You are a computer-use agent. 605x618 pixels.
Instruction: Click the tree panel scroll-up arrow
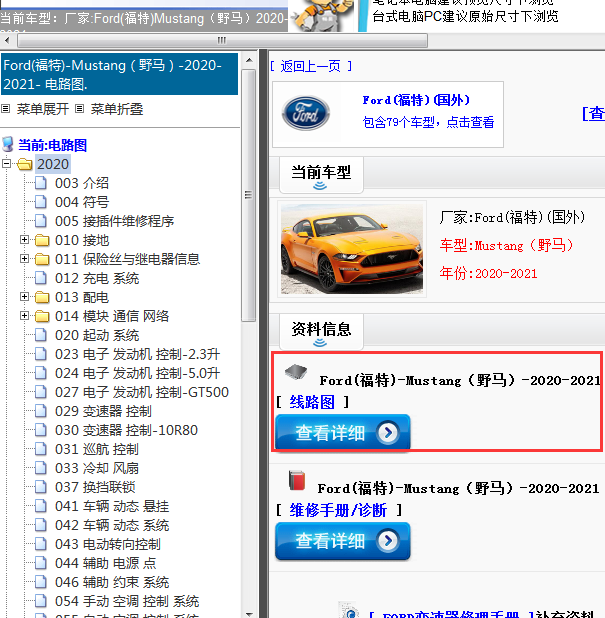click(x=249, y=60)
